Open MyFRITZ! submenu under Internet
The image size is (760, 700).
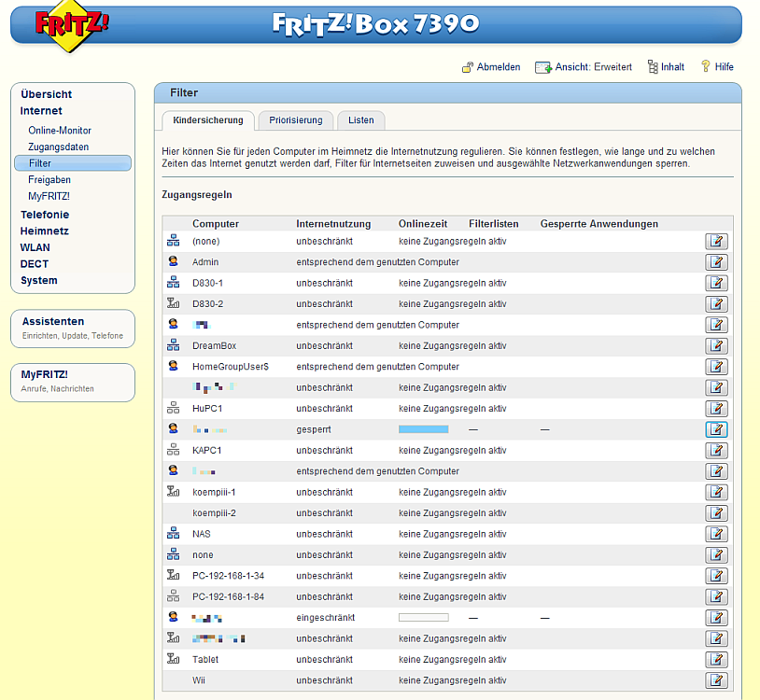[49, 196]
